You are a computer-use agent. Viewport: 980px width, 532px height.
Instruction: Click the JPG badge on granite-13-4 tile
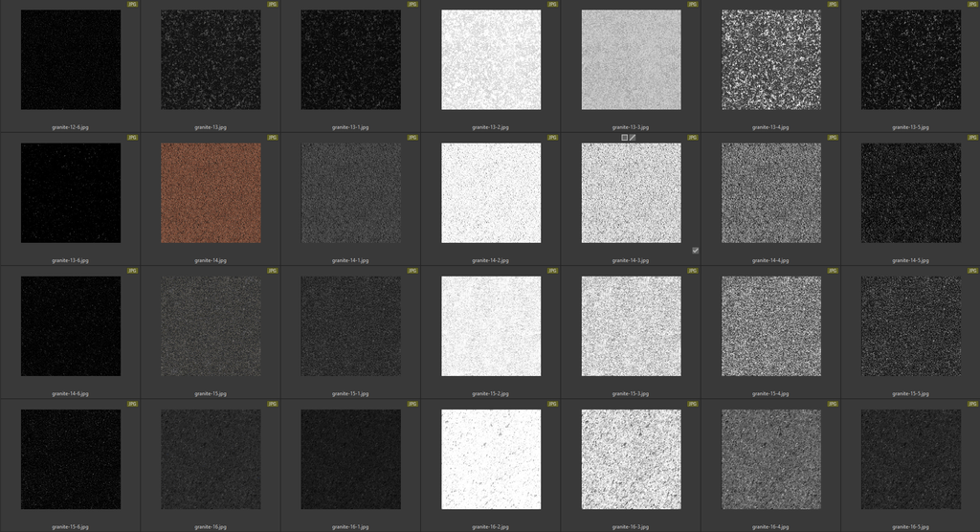click(x=833, y=5)
